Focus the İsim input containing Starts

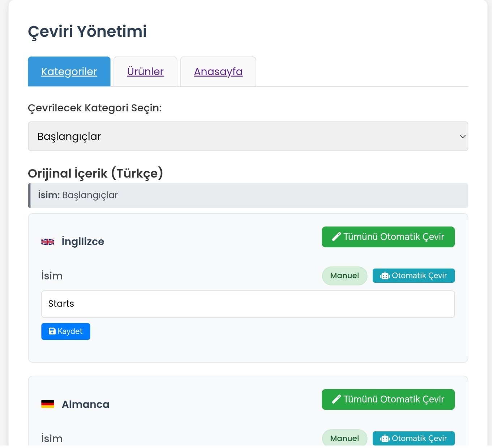tap(248, 304)
